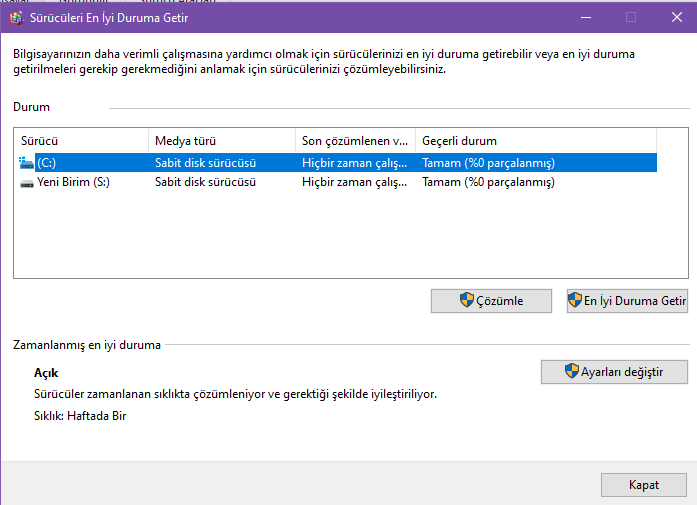697x505 pixels.
Task: Sort by Sürücü column header
Action: click(x=80, y=141)
